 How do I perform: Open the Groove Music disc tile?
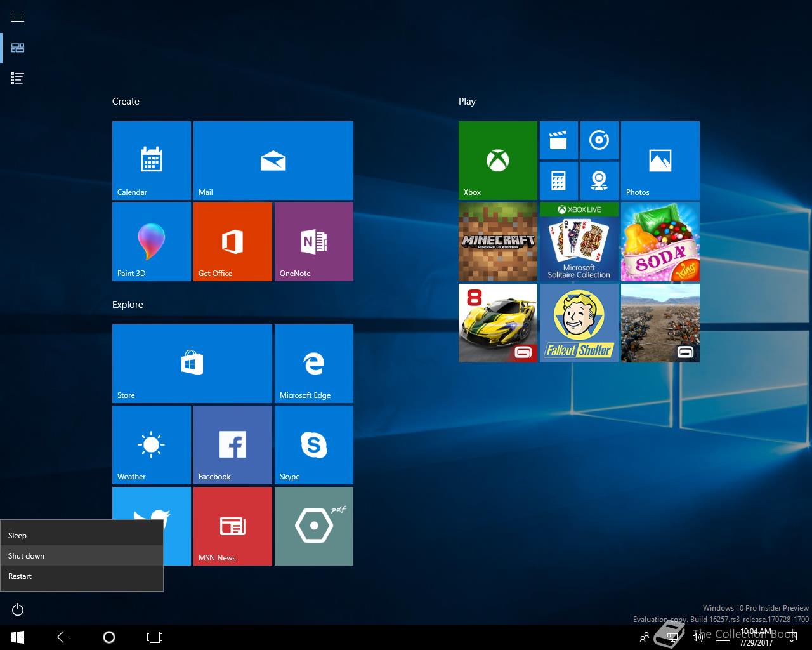coord(599,140)
